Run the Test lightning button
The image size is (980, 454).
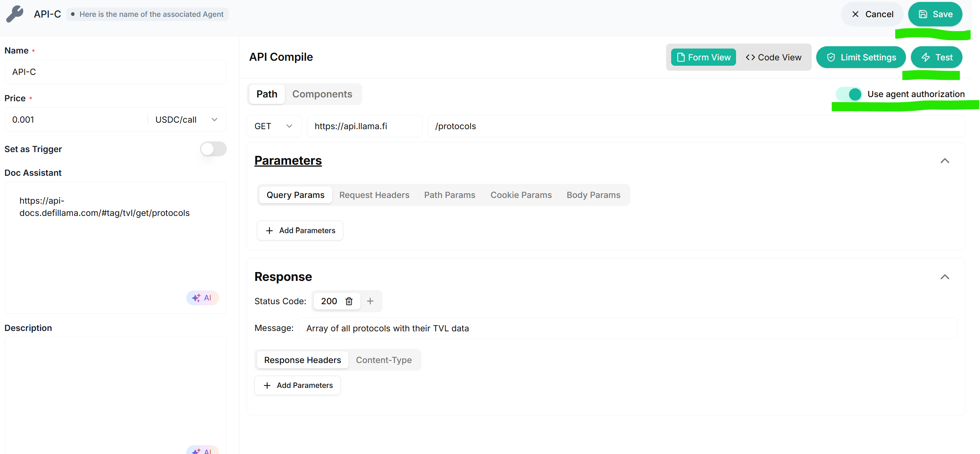coord(936,57)
